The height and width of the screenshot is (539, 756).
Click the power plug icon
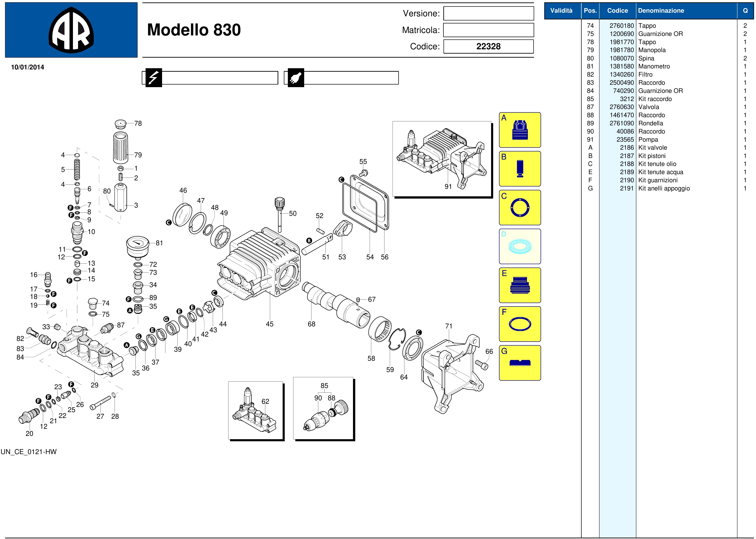coord(296,78)
